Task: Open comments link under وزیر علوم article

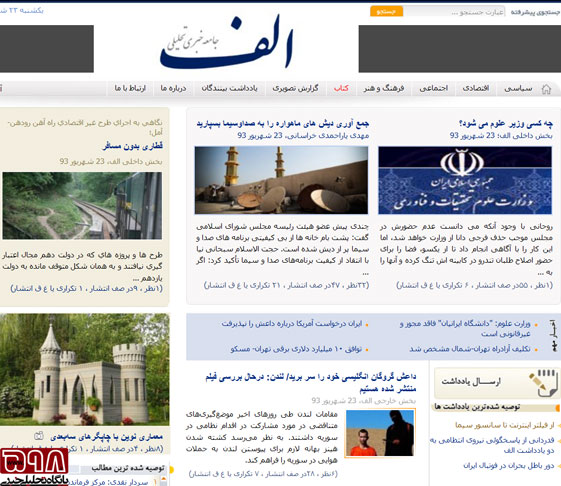Action: [x=474, y=285]
